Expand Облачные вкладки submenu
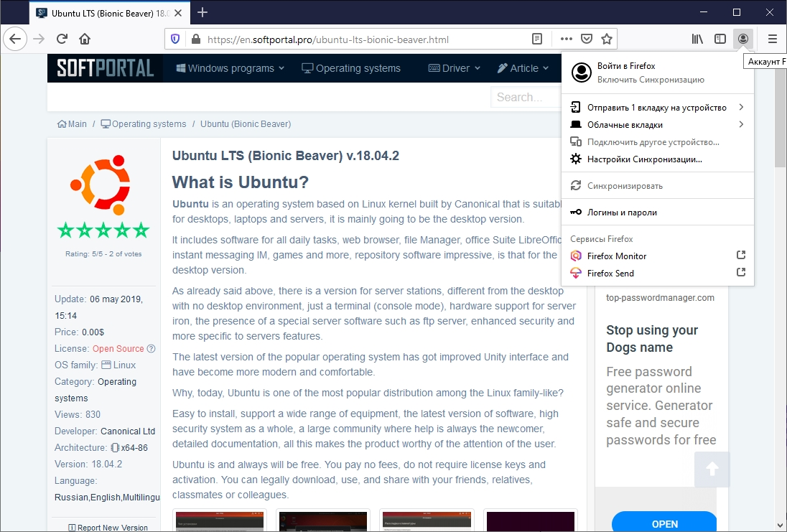The width and height of the screenshot is (787, 532). coord(658,124)
